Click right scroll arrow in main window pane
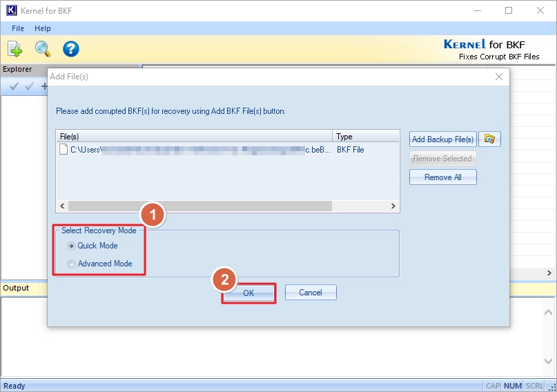This screenshot has height=392, width=557. tap(549, 273)
